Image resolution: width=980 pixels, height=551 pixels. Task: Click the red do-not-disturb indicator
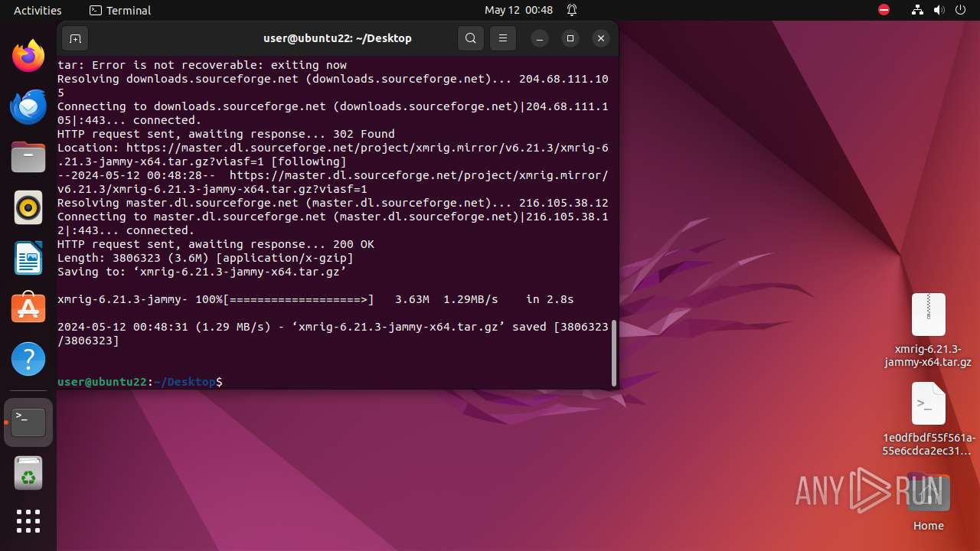point(884,10)
